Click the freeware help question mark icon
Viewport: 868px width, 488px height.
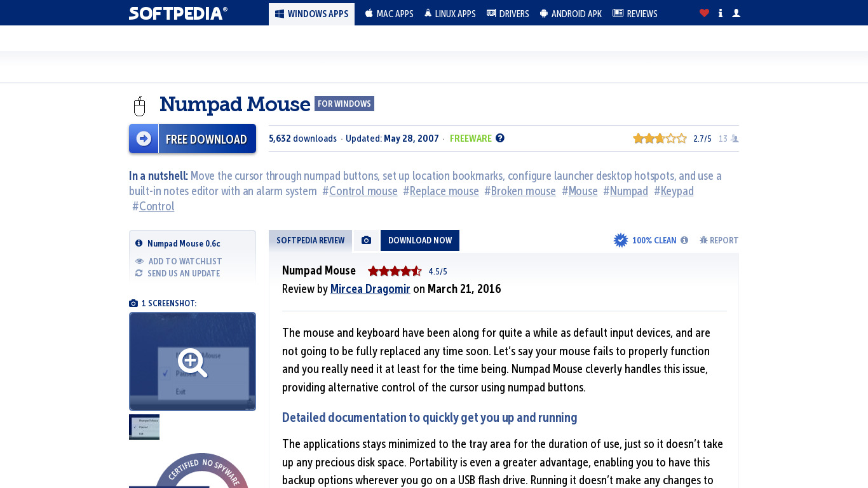(500, 138)
